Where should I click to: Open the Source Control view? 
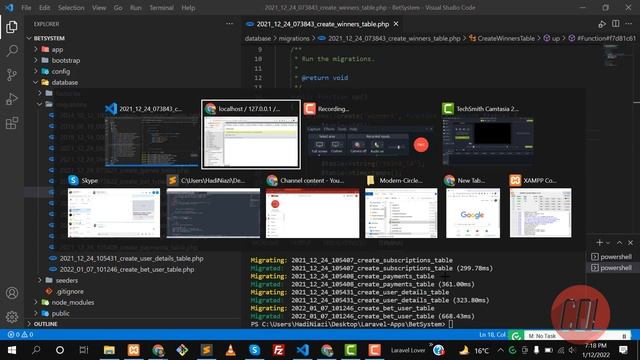point(12,75)
